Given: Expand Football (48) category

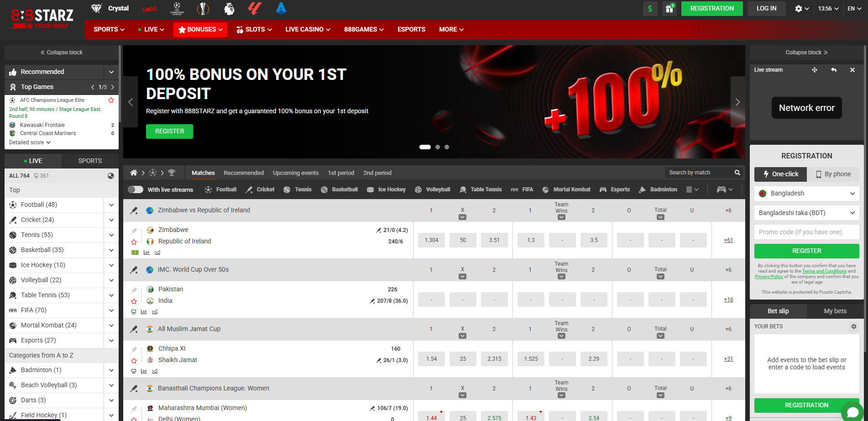Looking at the screenshot, I should (x=111, y=205).
